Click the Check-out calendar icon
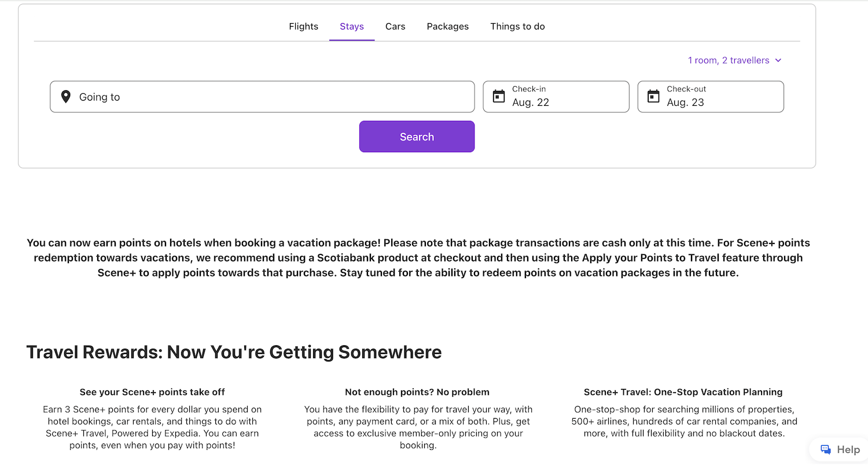The width and height of the screenshot is (868, 473). (x=653, y=97)
